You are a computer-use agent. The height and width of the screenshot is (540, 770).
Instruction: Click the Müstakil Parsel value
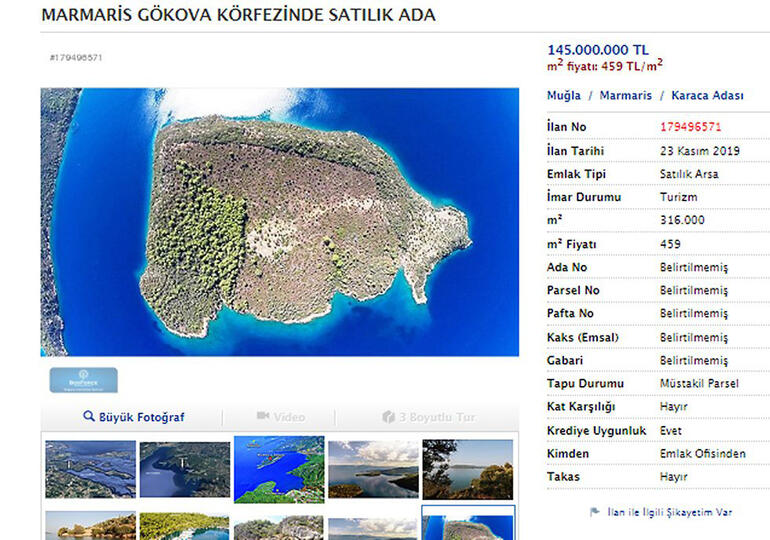pyautogui.click(x=699, y=383)
